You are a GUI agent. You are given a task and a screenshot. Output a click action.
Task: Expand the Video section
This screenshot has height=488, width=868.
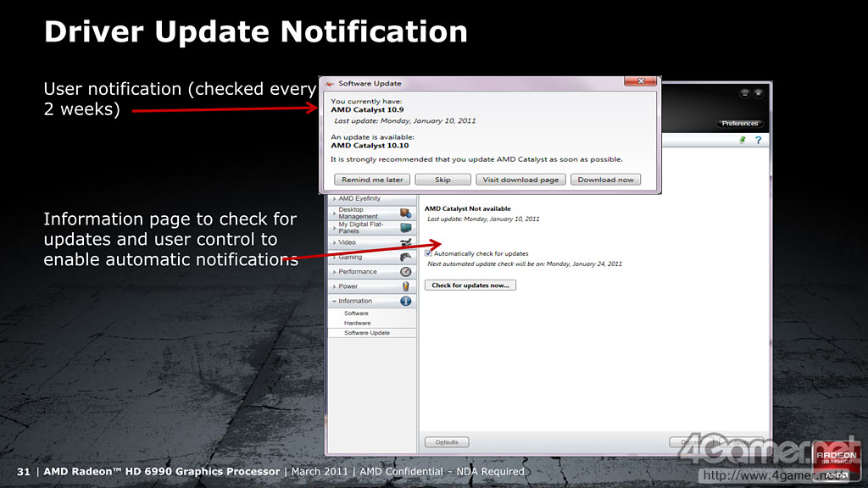pos(372,242)
